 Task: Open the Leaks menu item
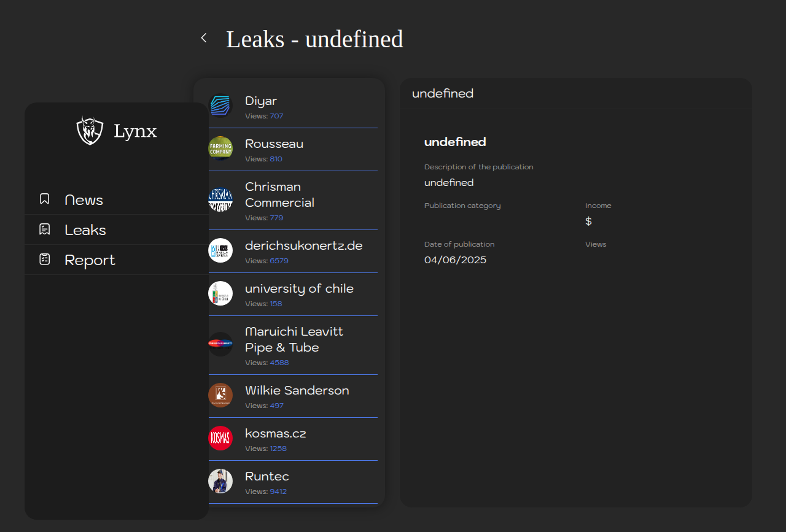117,229
